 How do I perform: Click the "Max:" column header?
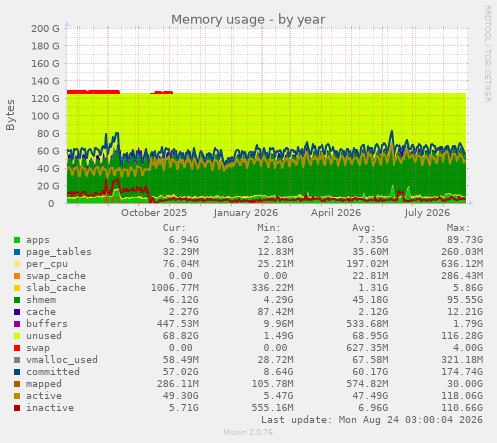click(x=458, y=228)
